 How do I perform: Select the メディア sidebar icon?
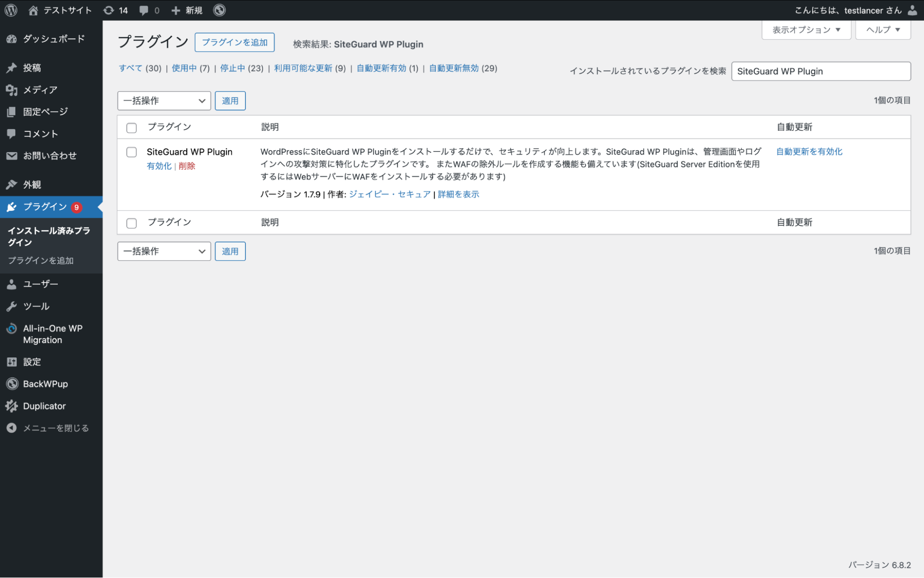tap(12, 90)
